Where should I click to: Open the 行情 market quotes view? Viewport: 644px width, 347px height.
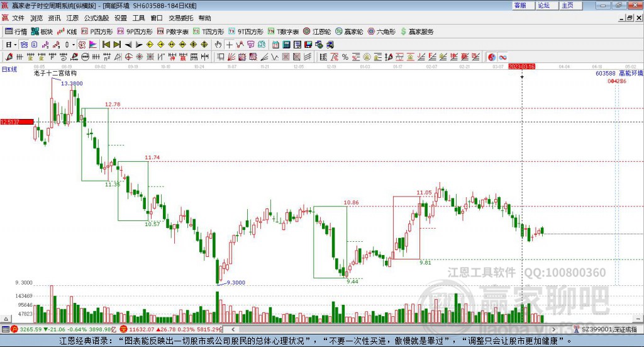[x=16, y=31]
